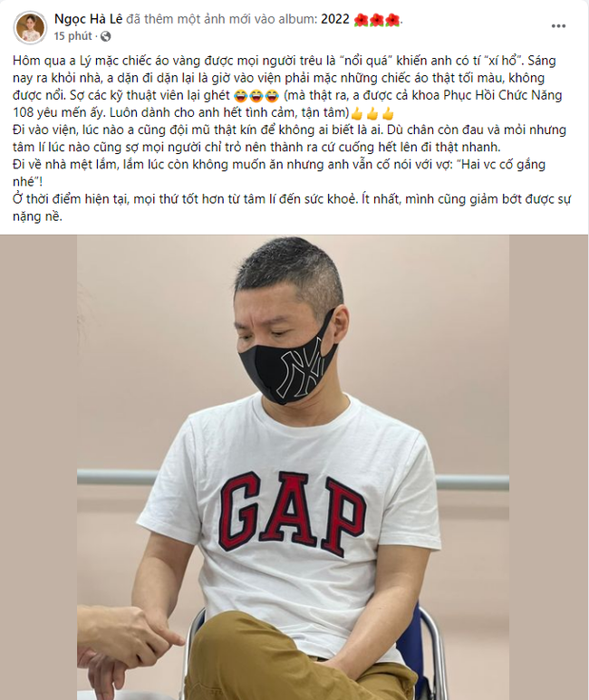The image size is (589, 700).
Task: Click the last paragraph starting "Ở thời điểm"
Action: 292,207
